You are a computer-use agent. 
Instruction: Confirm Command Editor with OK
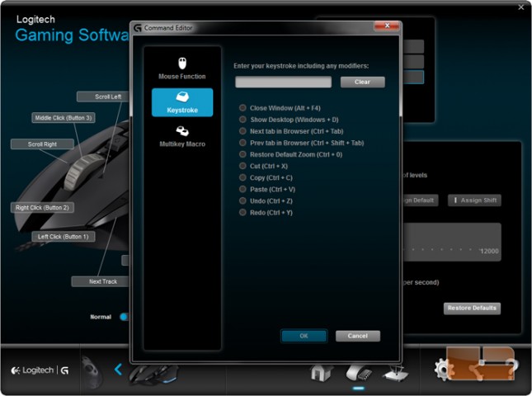(304, 336)
